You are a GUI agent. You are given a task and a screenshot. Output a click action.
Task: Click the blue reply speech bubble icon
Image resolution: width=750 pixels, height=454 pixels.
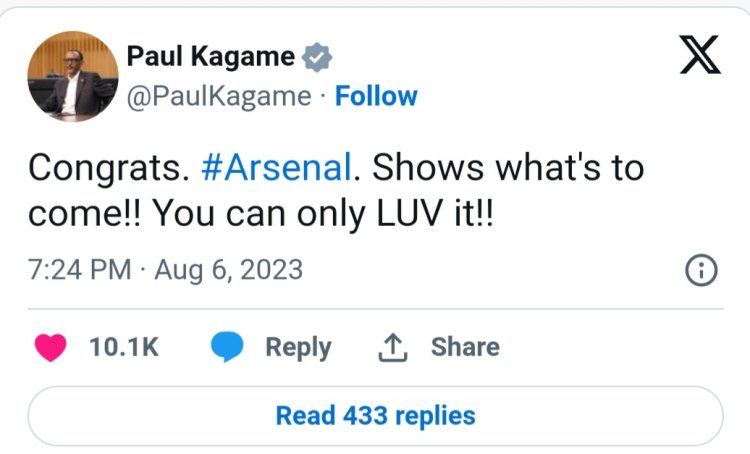[x=226, y=346]
